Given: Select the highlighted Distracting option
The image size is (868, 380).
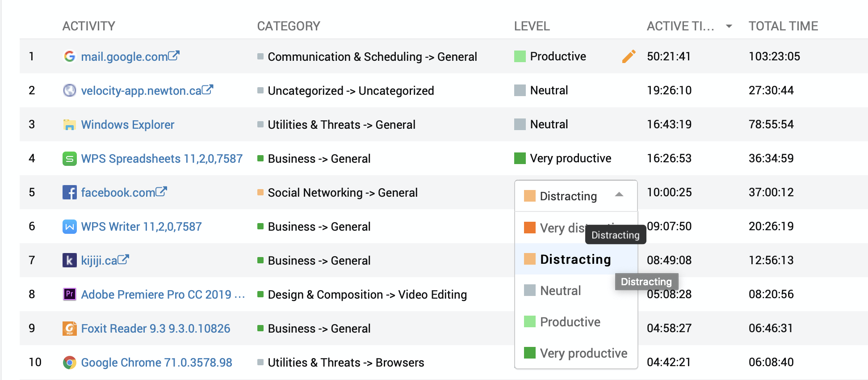Looking at the screenshot, I should [x=575, y=259].
